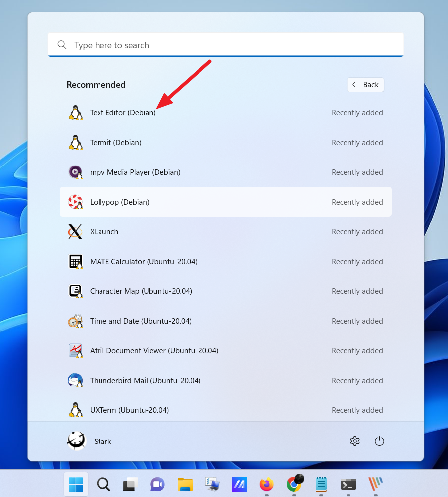Launch Lollypop (Debian) label
Image resolution: width=448 pixels, height=497 pixels.
(x=120, y=202)
